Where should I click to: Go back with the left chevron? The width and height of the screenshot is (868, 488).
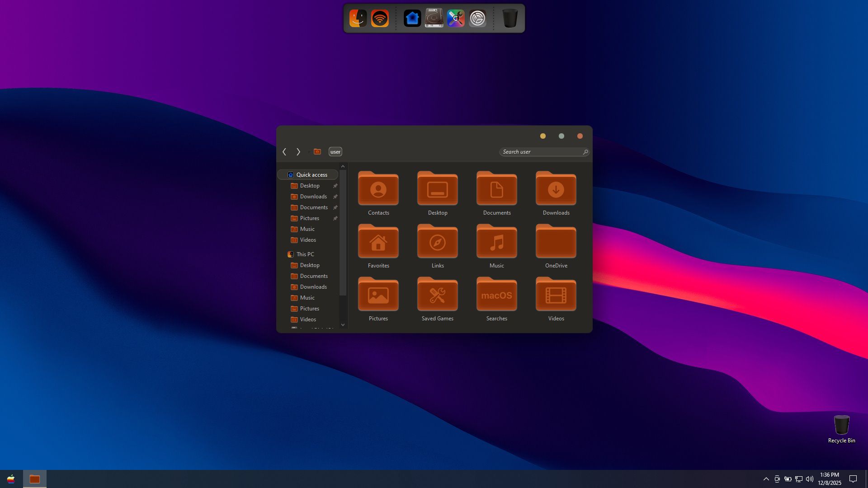point(284,152)
